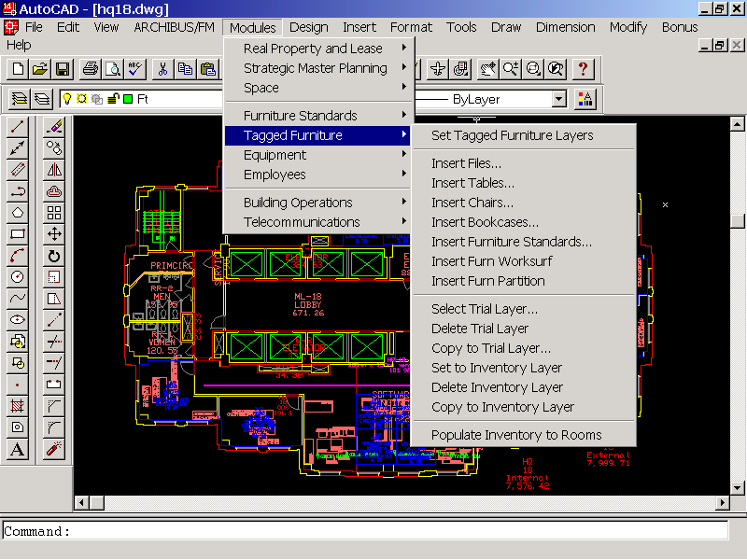747x560 pixels.
Task: Run the ABC spell check tool
Action: point(134,69)
